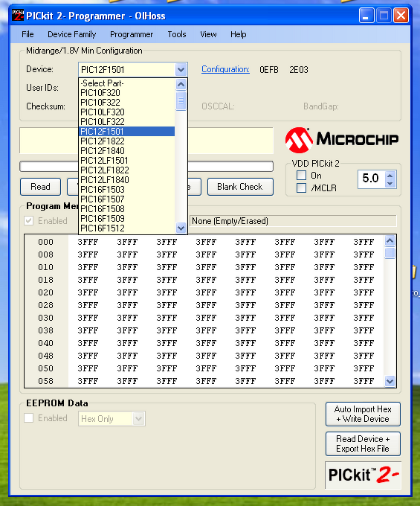Click the device list scroll down arrow
The height and width of the screenshot is (506, 420).
coord(181,228)
